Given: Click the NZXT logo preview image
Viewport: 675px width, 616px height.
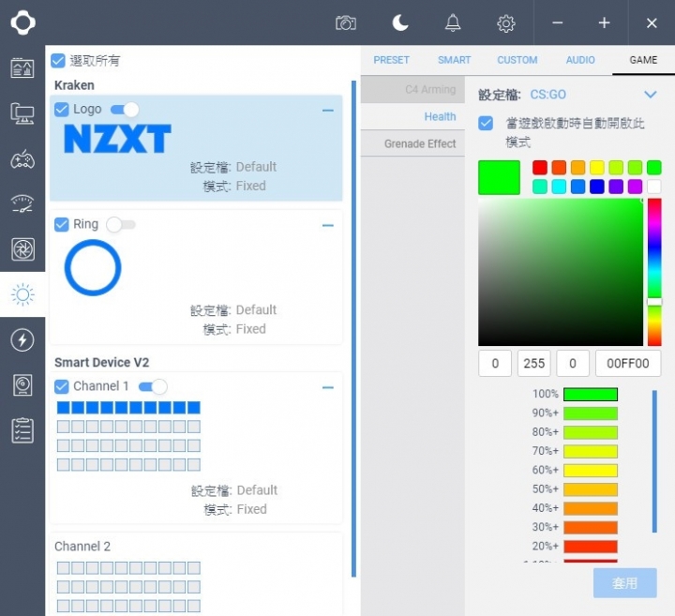Looking at the screenshot, I should click(117, 139).
